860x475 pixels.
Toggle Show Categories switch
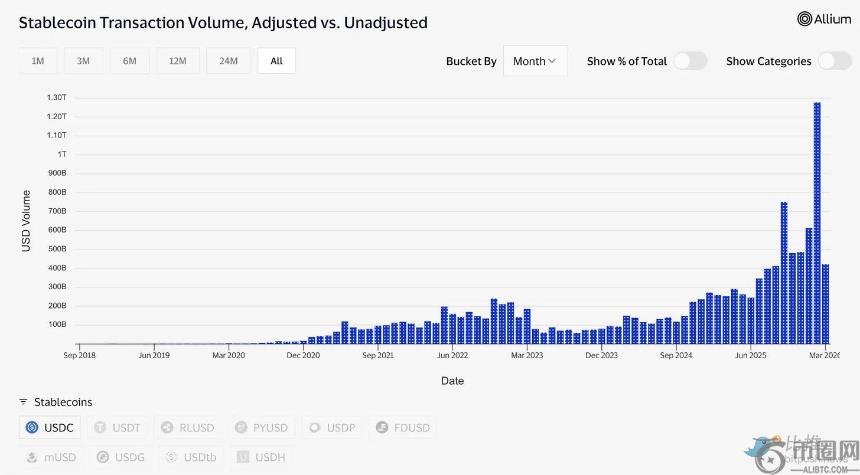point(834,61)
